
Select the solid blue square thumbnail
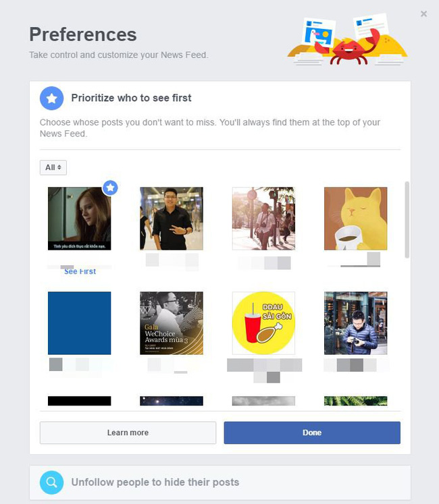80,323
